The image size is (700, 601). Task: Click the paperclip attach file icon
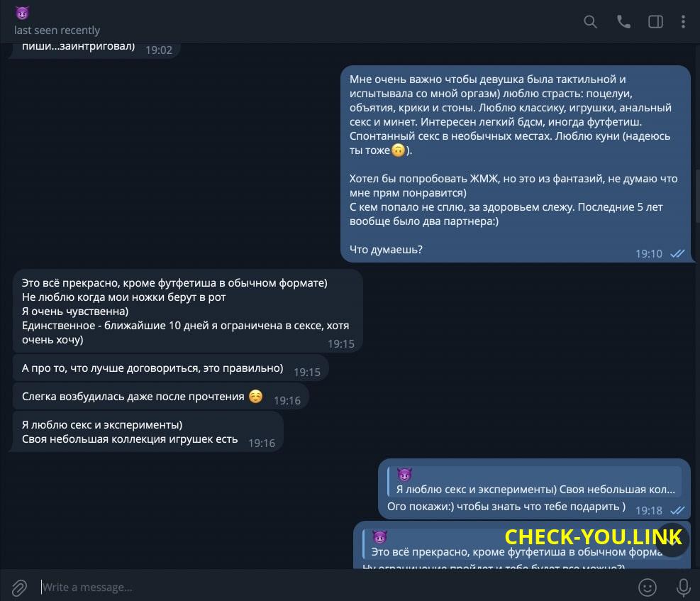click(19, 588)
